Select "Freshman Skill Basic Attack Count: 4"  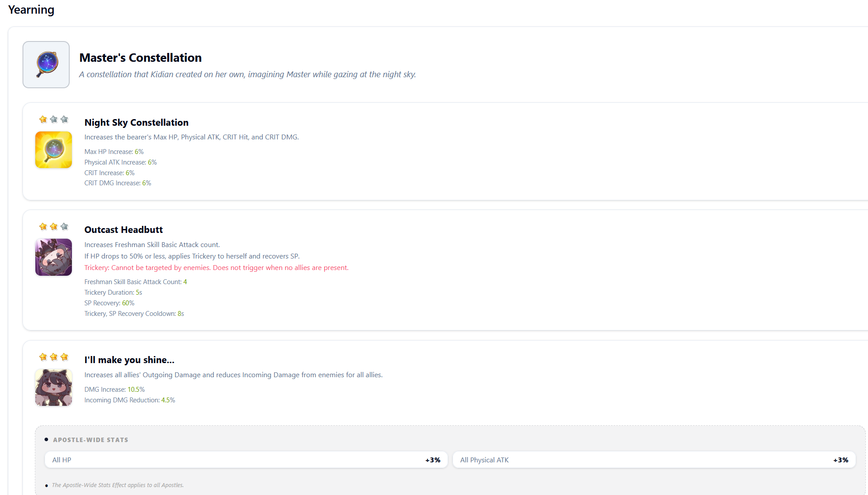(136, 282)
